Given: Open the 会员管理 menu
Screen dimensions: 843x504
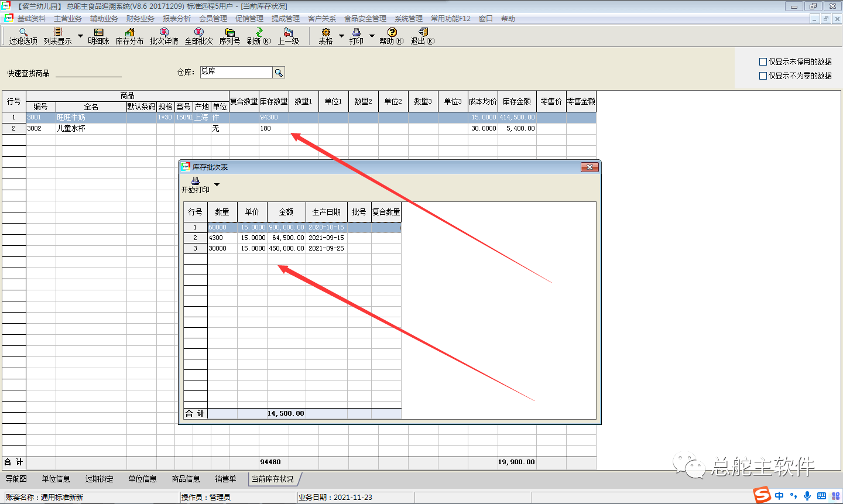Looking at the screenshot, I should (213, 19).
